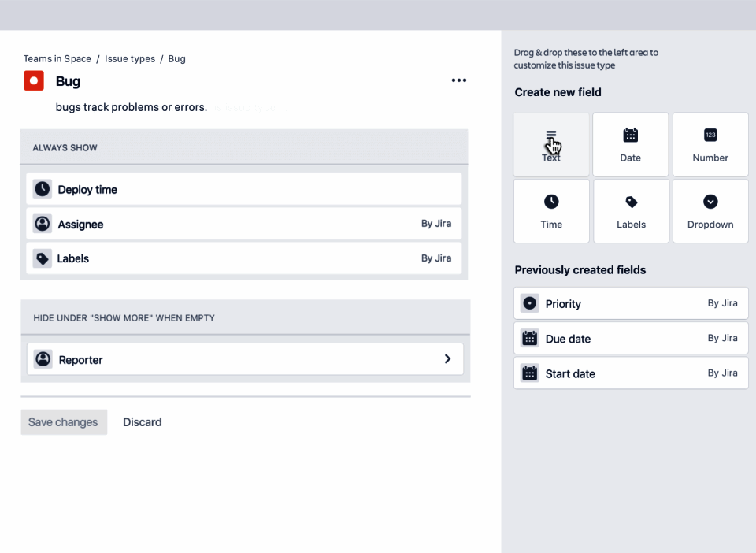
Task: Click the Labels field row
Action: pyautogui.click(x=244, y=258)
